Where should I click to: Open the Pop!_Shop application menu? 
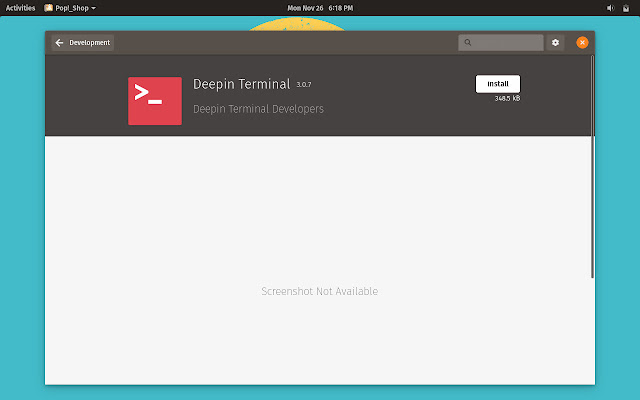click(70, 8)
